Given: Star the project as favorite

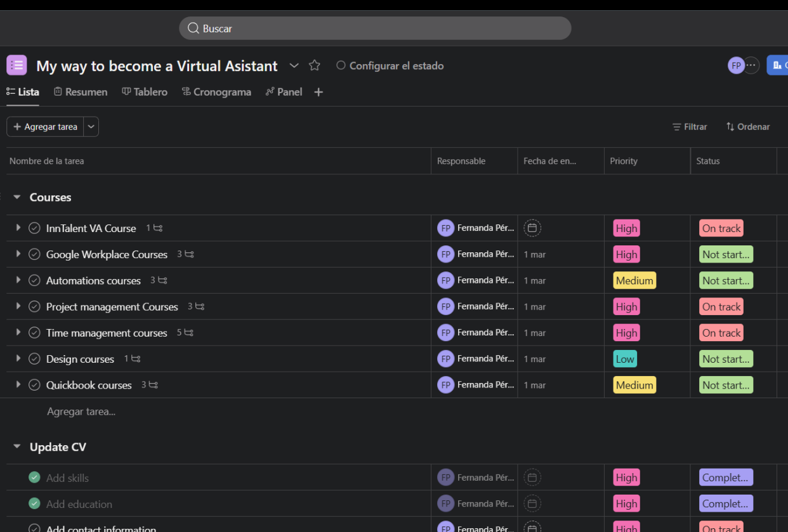Looking at the screenshot, I should [314, 65].
